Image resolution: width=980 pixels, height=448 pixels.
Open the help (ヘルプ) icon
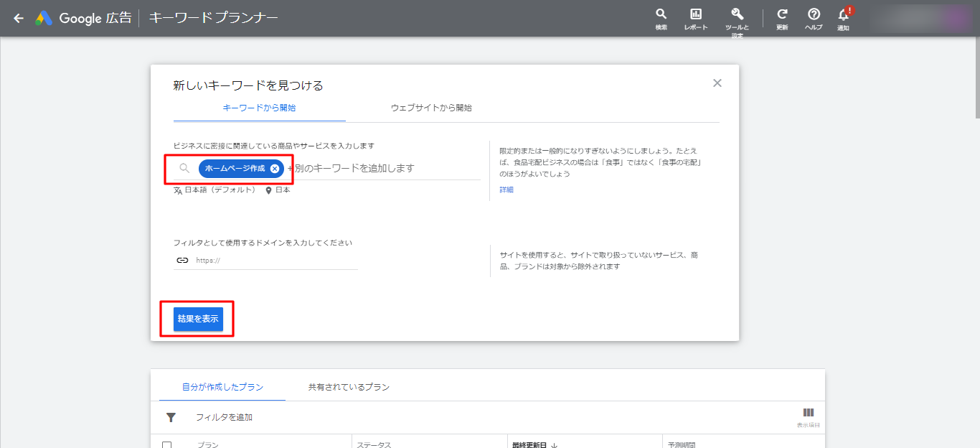coord(814,15)
